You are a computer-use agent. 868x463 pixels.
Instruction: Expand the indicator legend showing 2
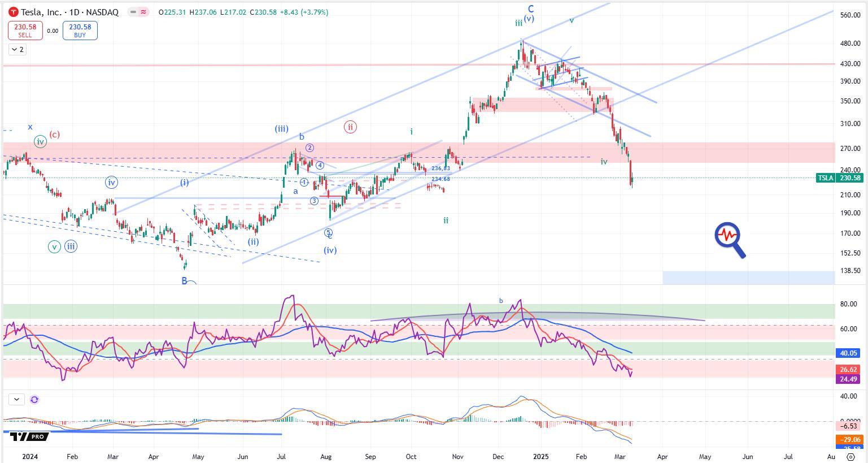tap(17, 50)
